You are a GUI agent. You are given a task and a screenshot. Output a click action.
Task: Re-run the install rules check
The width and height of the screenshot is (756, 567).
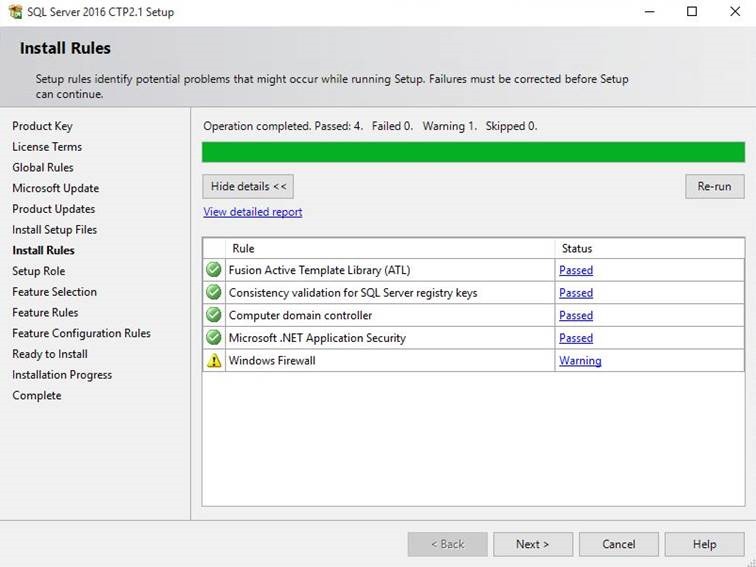[715, 187]
